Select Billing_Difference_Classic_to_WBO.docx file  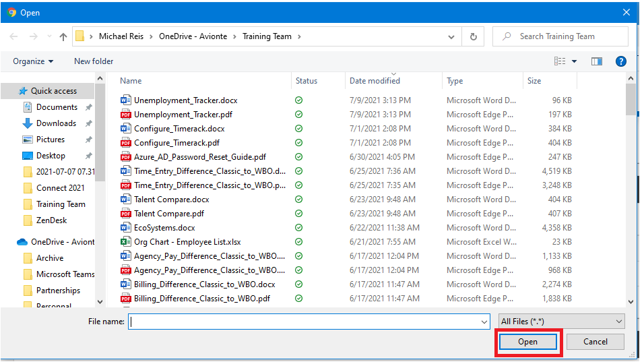pos(204,284)
